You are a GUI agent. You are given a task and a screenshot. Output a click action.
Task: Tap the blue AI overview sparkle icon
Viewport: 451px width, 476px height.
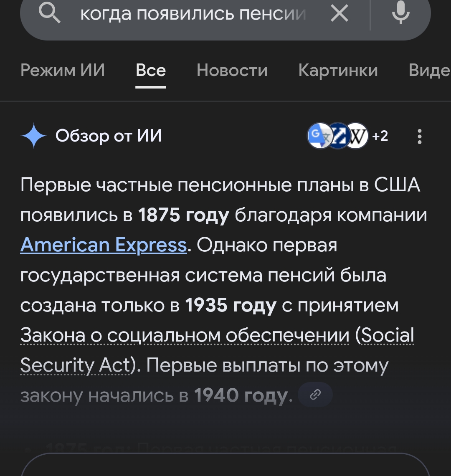point(34,136)
